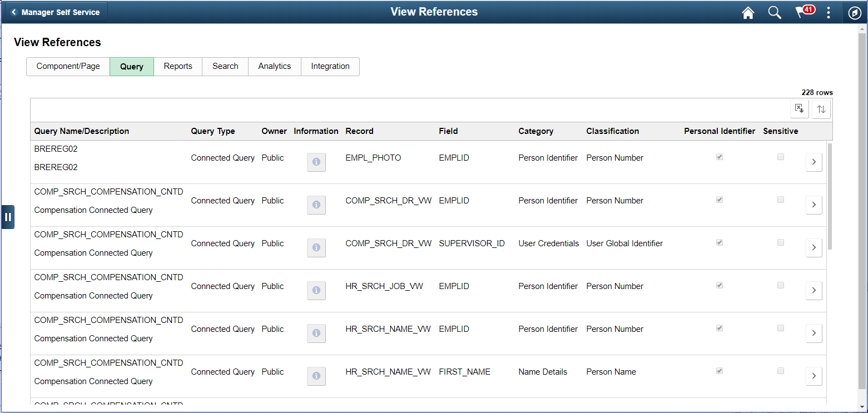
Task: Open the NavBar compass icon
Action: click(855, 12)
